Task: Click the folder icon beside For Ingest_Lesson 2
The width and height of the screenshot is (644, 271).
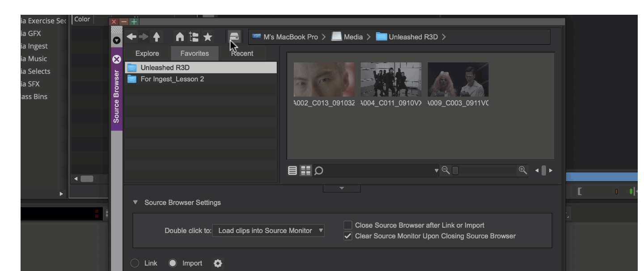Action: point(132,79)
